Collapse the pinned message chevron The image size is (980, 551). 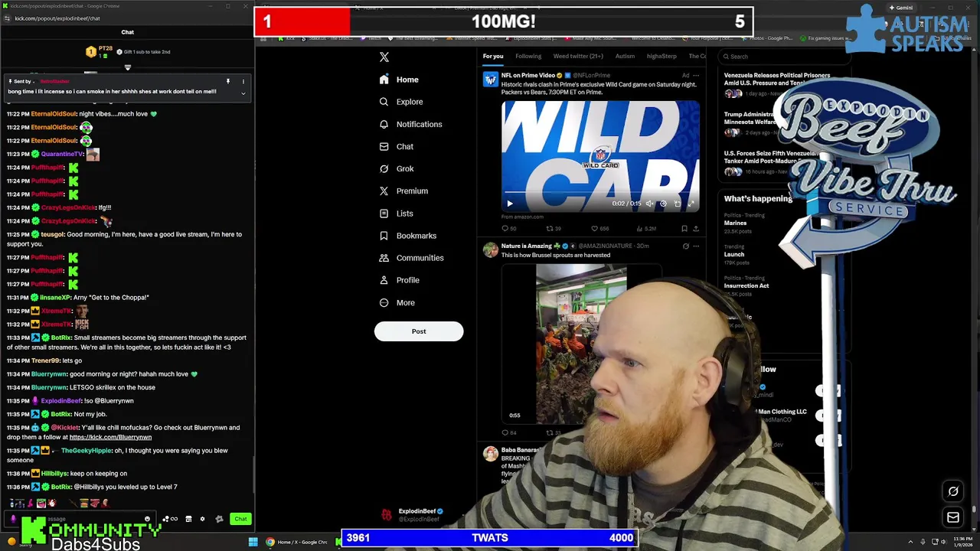pos(243,93)
